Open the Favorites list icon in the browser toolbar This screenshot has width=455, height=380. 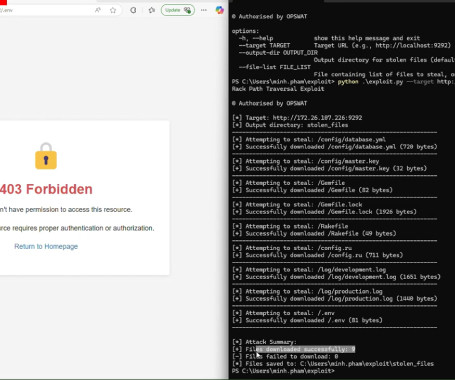[152, 10]
